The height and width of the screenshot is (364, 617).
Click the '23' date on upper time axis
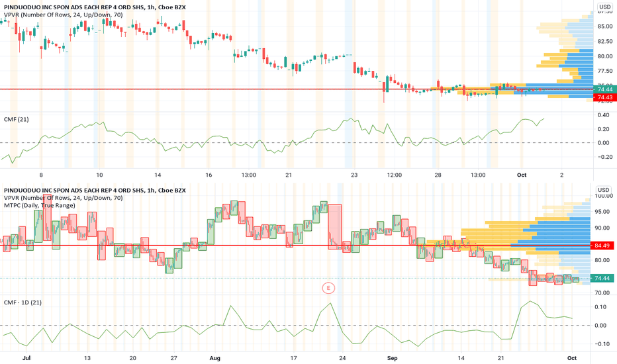pos(354,175)
